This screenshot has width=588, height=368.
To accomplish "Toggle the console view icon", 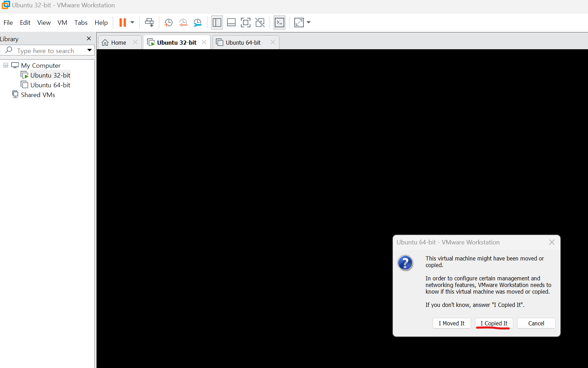I will click(279, 23).
